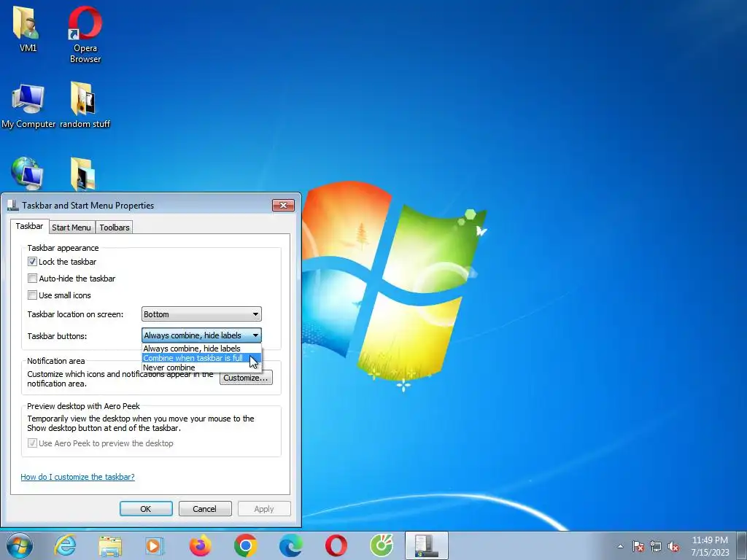Select Combine when taskbar is full option
Image resolution: width=747 pixels, height=560 pixels.
(x=201, y=358)
